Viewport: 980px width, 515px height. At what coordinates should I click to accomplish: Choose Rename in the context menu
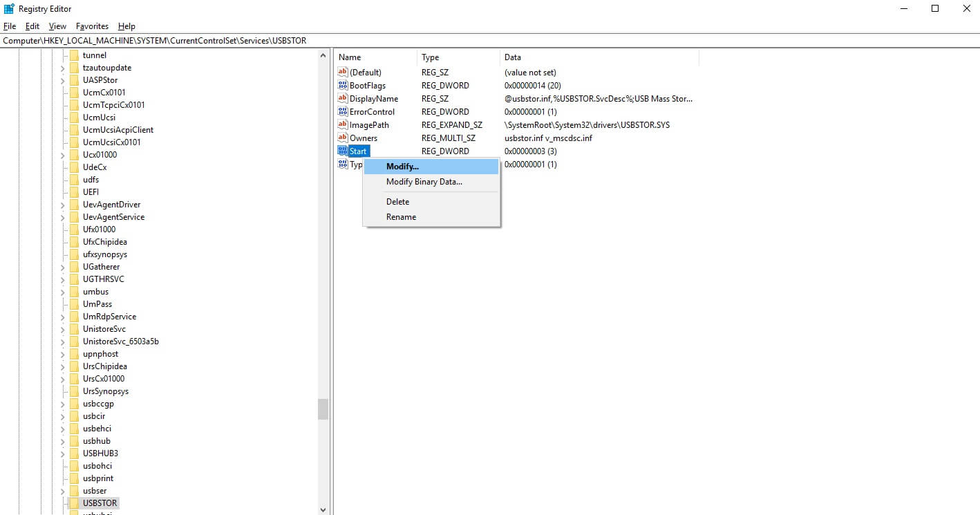tap(431, 217)
